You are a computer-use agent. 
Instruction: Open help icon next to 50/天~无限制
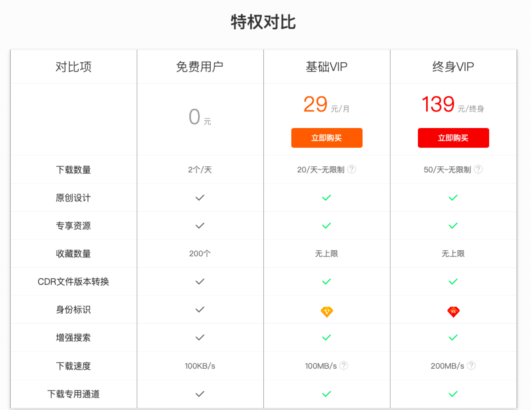pyautogui.click(x=478, y=169)
